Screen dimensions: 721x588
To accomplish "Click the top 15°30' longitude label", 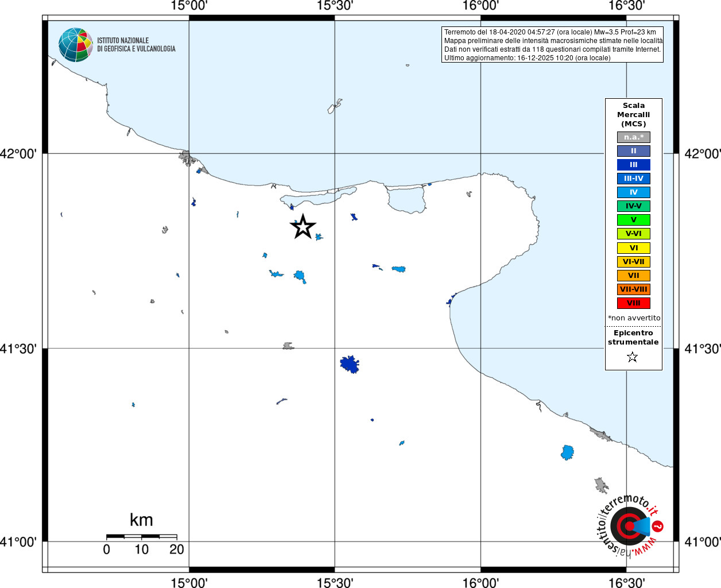I will pyautogui.click(x=335, y=6).
